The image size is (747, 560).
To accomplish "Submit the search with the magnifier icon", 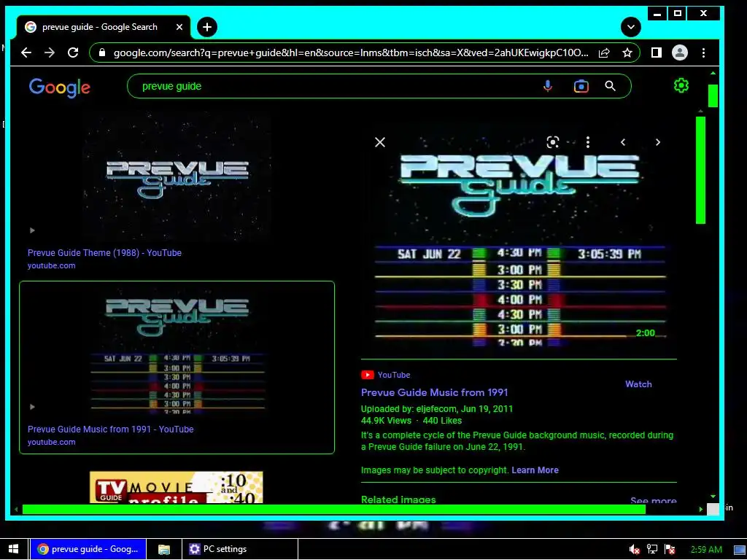I will tap(611, 86).
